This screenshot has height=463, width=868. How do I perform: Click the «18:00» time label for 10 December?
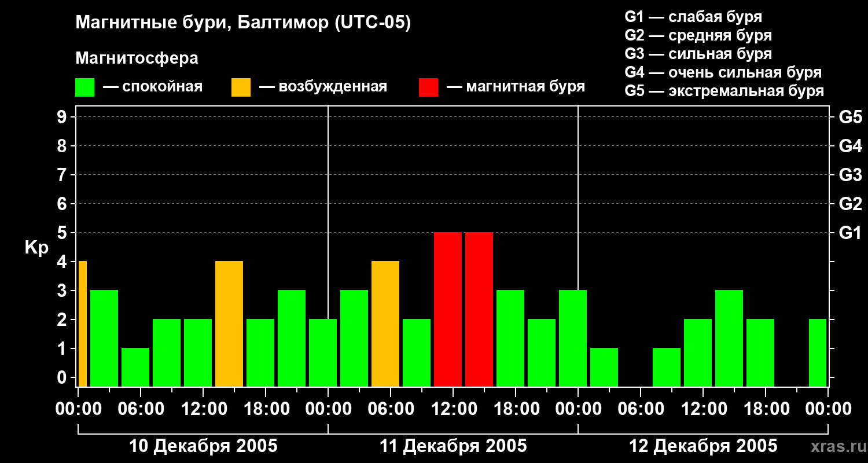click(x=266, y=409)
